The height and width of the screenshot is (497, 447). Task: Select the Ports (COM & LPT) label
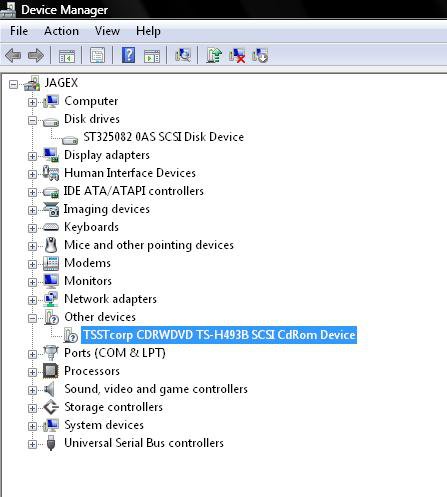pyautogui.click(x=115, y=353)
